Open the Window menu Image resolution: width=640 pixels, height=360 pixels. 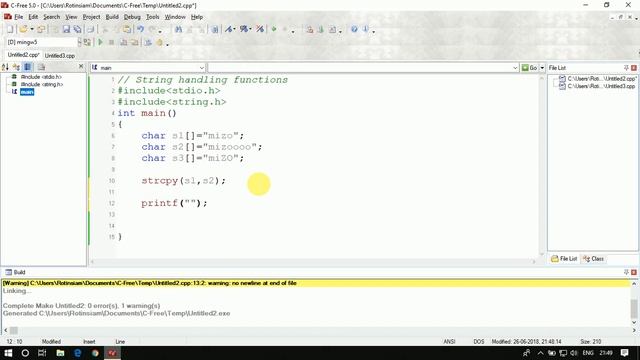(x=175, y=17)
